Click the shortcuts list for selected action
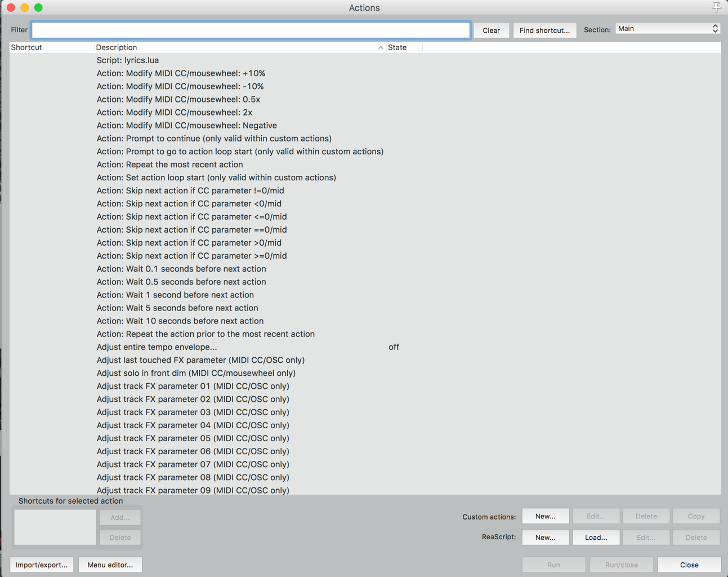728x577 pixels. [55, 527]
